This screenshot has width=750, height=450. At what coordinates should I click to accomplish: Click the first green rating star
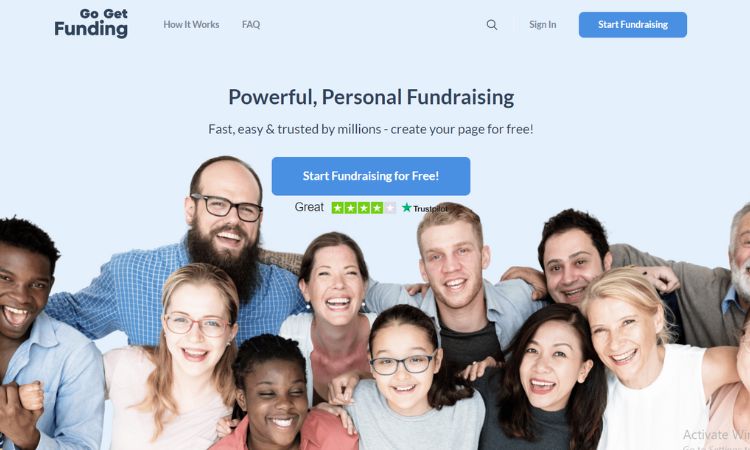click(x=338, y=208)
